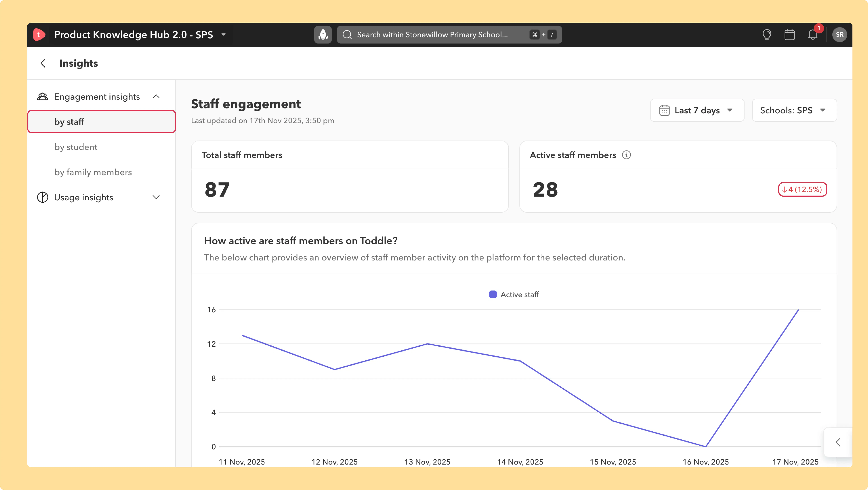Click the 16 Nov, 2025 axis label

pyautogui.click(x=706, y=462)
